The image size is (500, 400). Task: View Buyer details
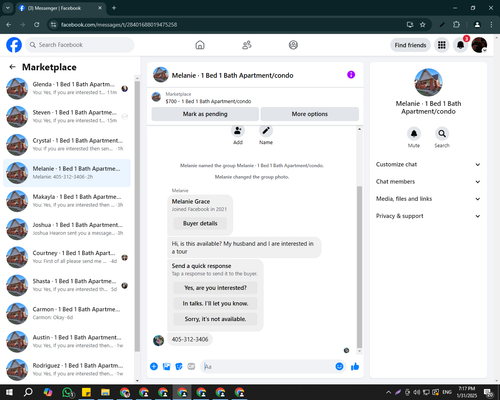click(200, 223)
